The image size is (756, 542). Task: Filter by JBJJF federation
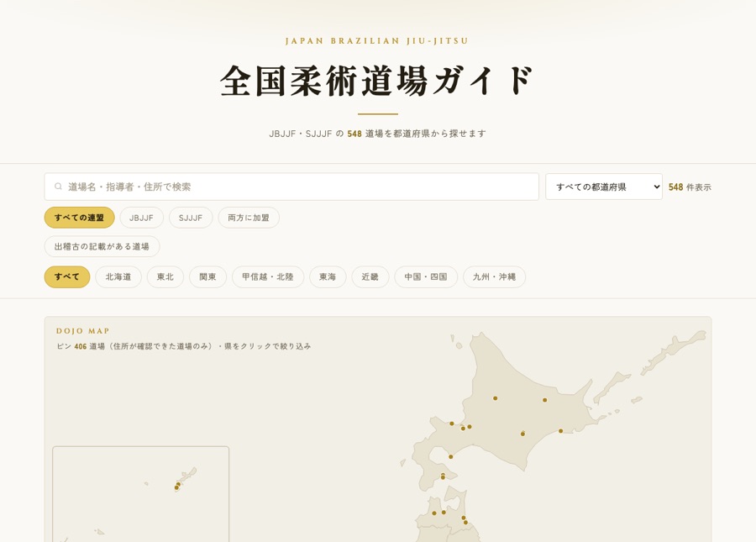(x=141, y=218)
